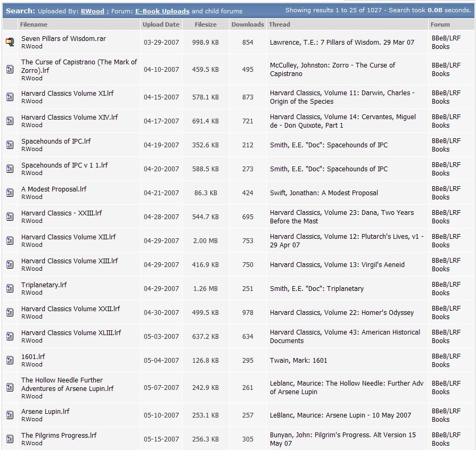Download Spacehounds of IPC v 1 1.lrf
476x450 pixels.
pyautogui.click(x=64, y=165)
